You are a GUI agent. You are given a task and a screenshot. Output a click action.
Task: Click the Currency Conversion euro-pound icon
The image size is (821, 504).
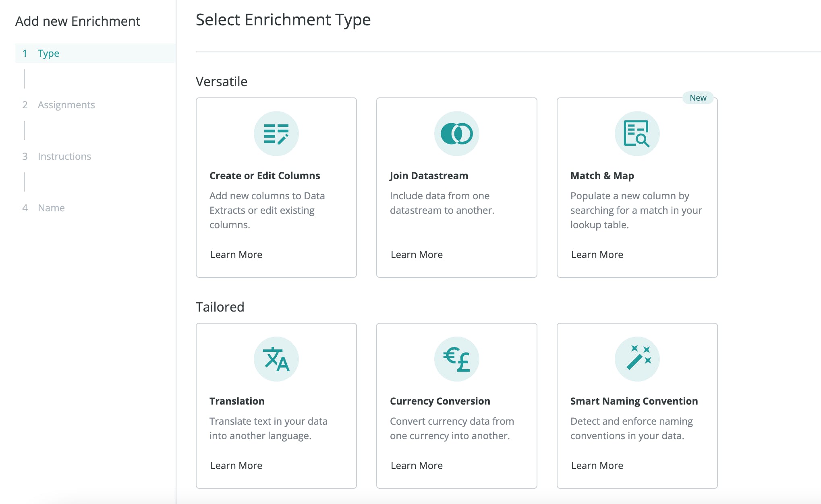(x=456, y=359)
